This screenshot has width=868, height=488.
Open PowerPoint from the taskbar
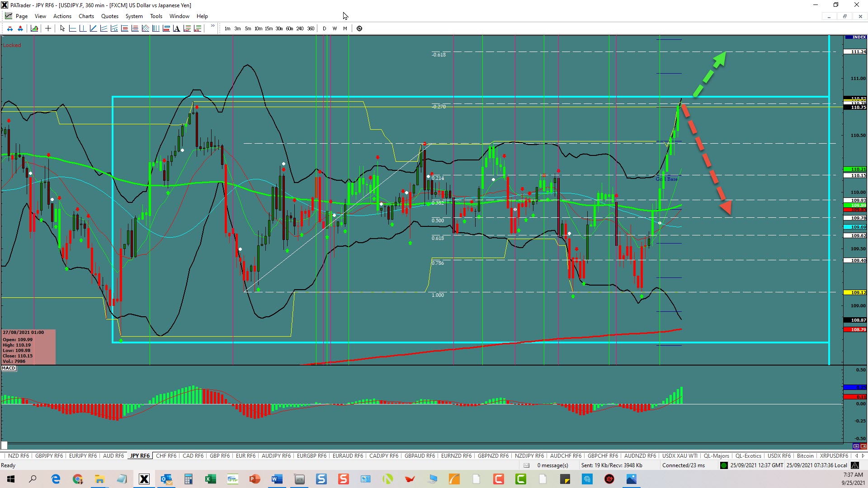[255, 479]
